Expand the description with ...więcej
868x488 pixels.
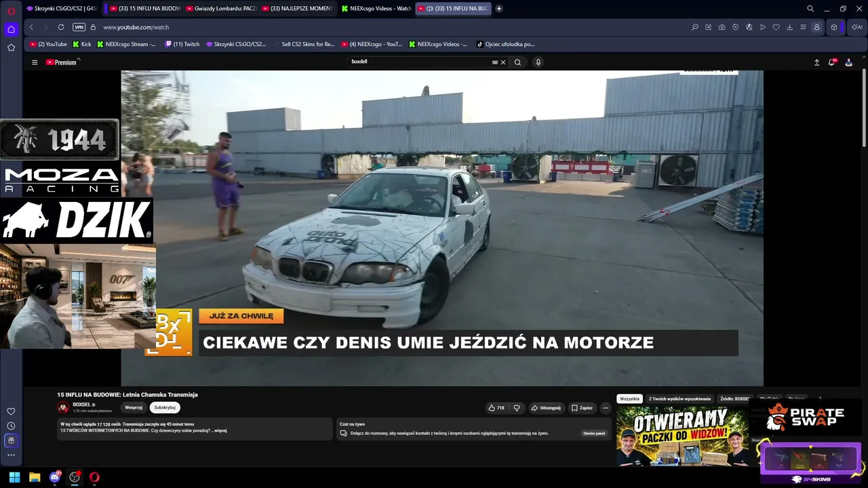(x=218, y=430)
